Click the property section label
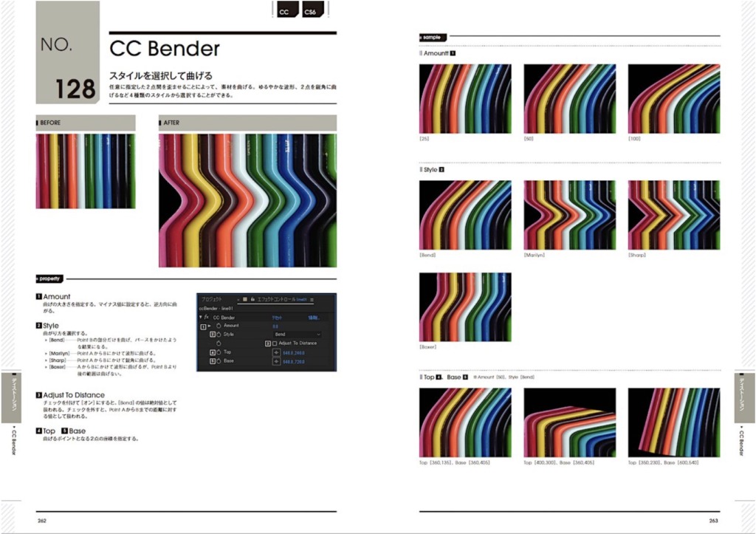The width and height of the screenshot is (756, 534). 49,279
